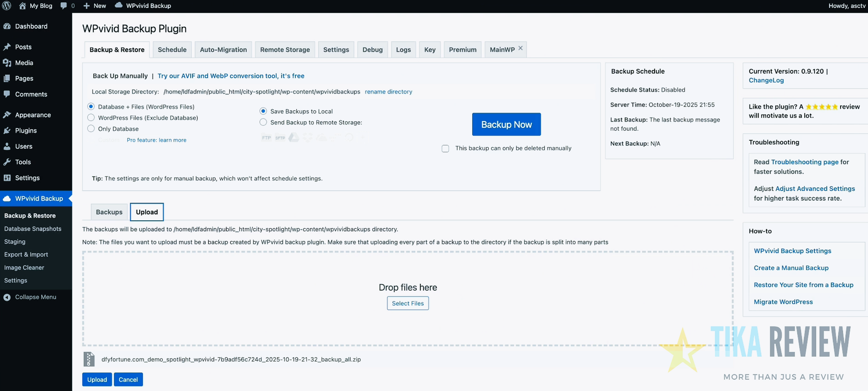
Task: Click the Appearance brush icon in sidebar
Action: click(x=7, y=115)
